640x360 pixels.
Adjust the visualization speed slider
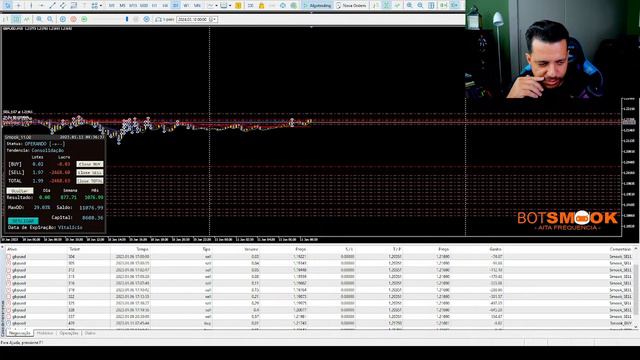pyautogui.click(x=127, y=19)
